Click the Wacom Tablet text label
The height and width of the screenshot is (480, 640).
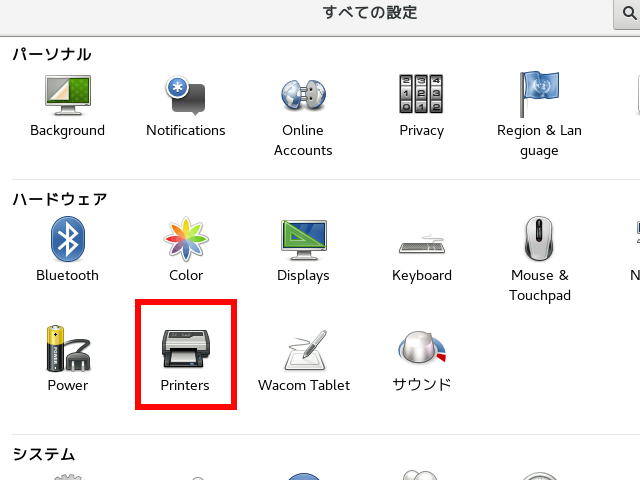click(303, 385)
